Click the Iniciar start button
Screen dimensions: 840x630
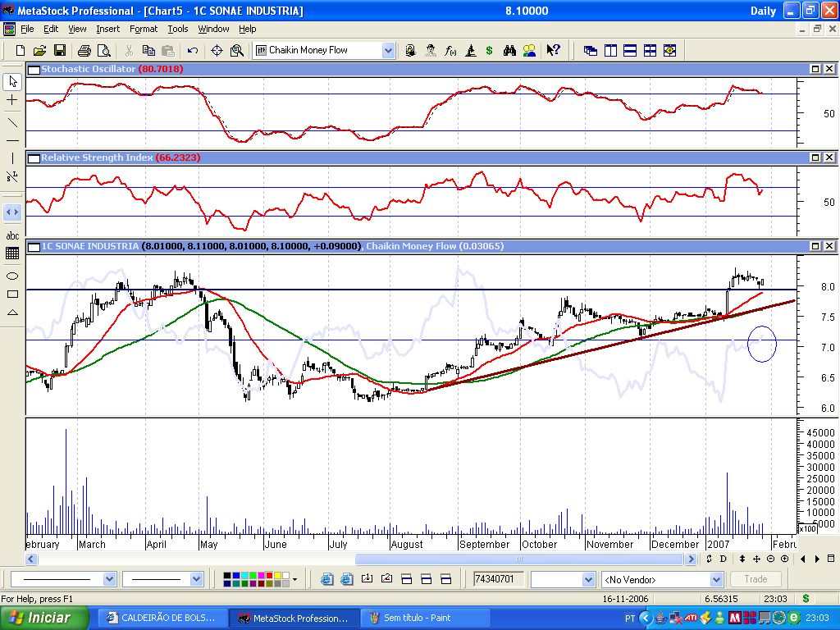tap(41, 618)
